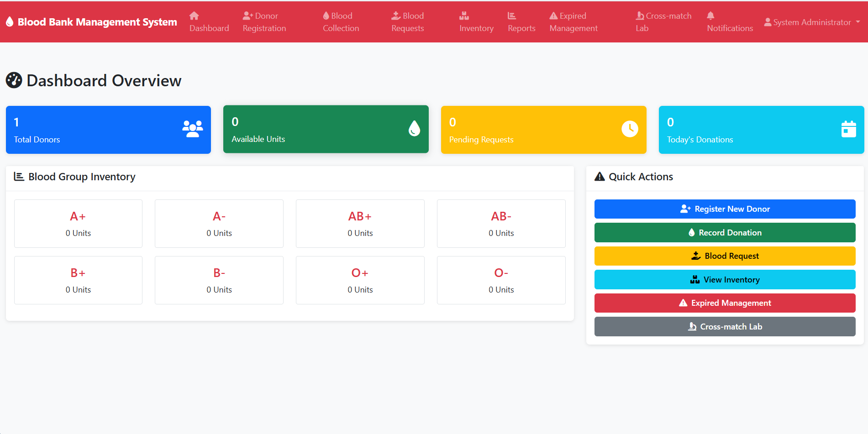Screen dimensions: 868x434
Task: Click the yellow Blood Request quick action
Action: (x=725, y=256)
